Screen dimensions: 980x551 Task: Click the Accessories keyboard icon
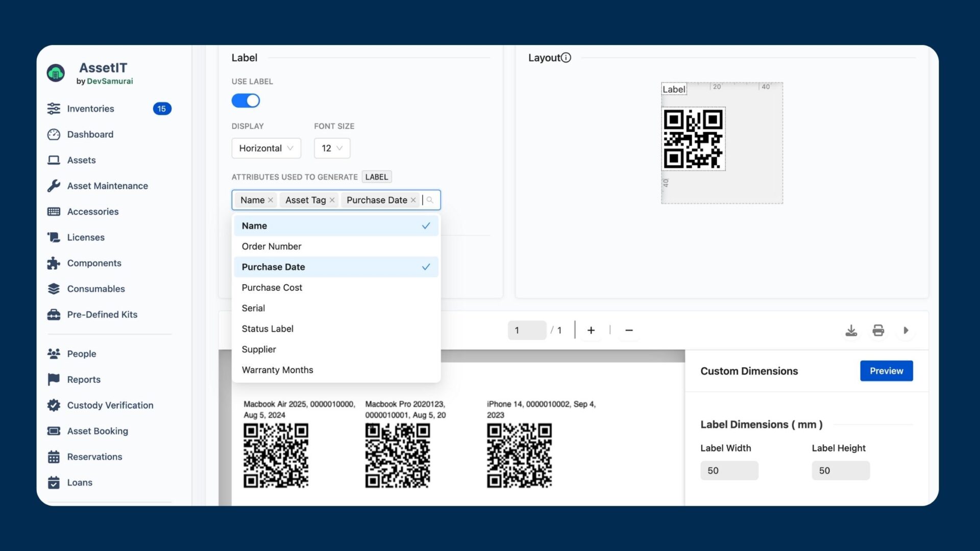point(54,212)
